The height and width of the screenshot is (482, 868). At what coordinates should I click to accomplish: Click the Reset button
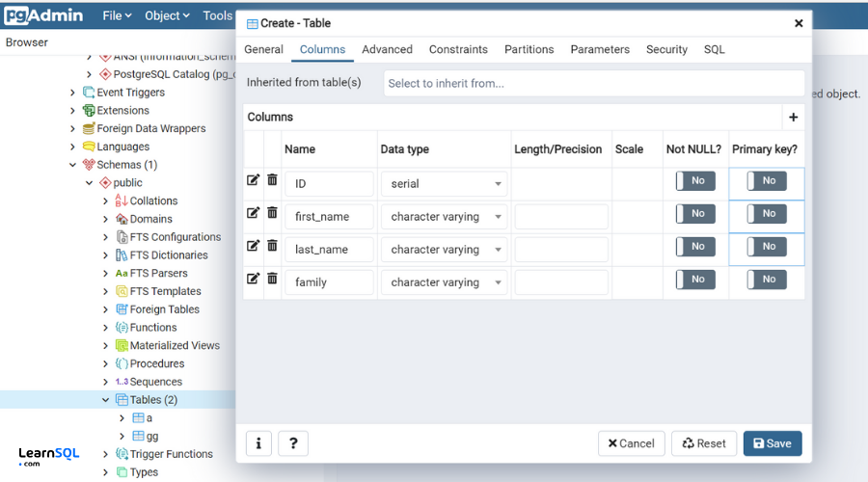click(704, 443)
